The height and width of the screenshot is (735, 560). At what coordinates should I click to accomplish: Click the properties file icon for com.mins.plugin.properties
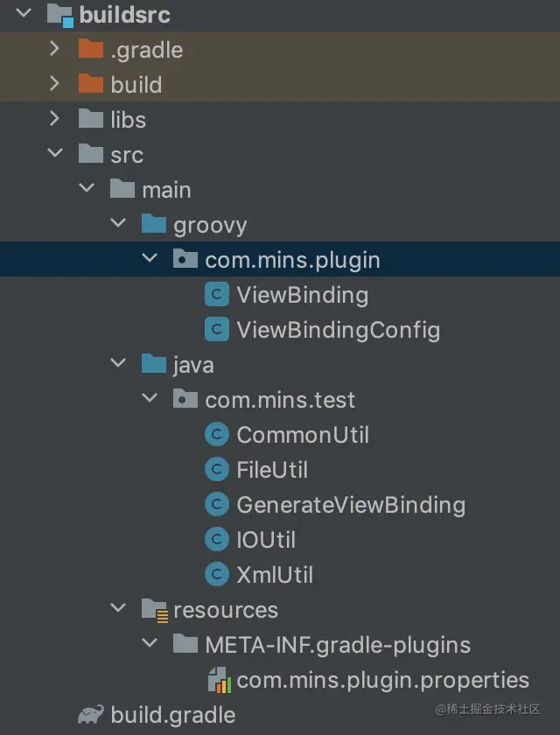217,680
